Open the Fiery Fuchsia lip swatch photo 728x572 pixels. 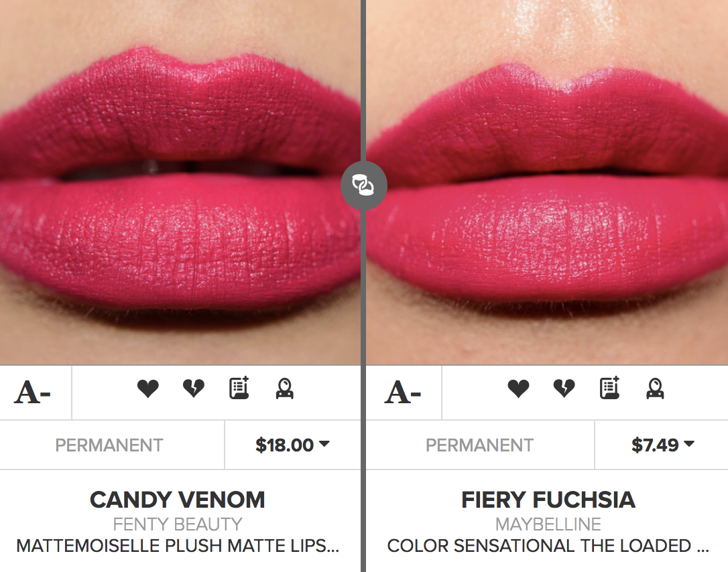tap(547, 181)
